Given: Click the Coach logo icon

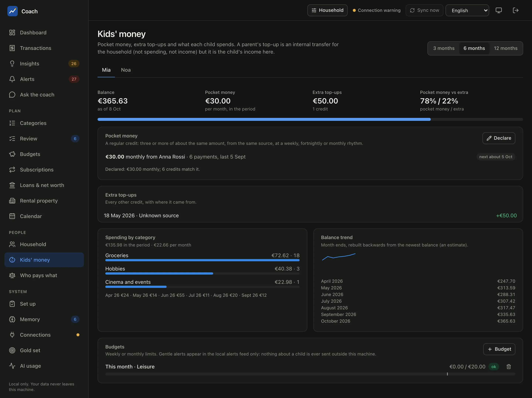Looking at the screenshot, I should point(13,11).
